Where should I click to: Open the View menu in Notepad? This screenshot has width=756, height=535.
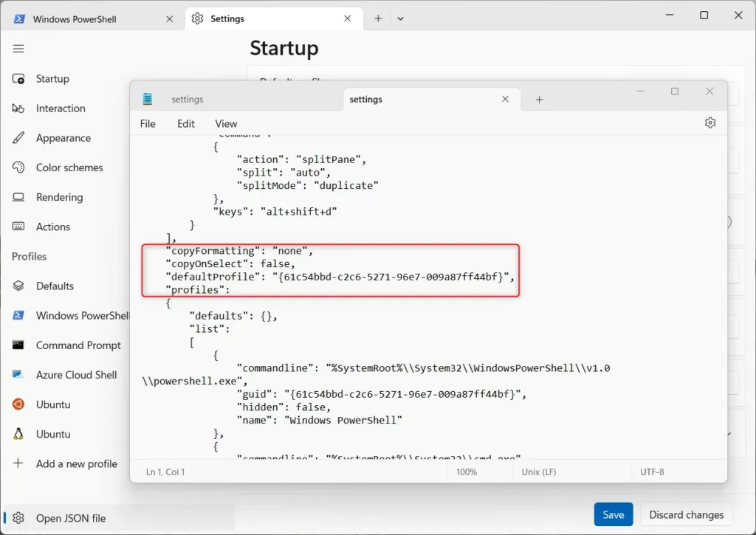coord(226,124)
